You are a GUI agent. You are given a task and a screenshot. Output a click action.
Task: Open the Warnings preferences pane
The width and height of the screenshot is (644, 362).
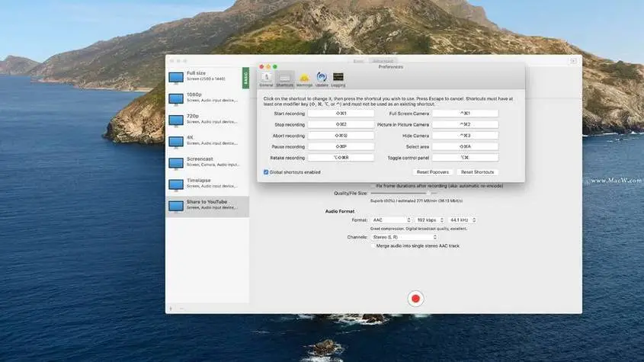[304, 78]
